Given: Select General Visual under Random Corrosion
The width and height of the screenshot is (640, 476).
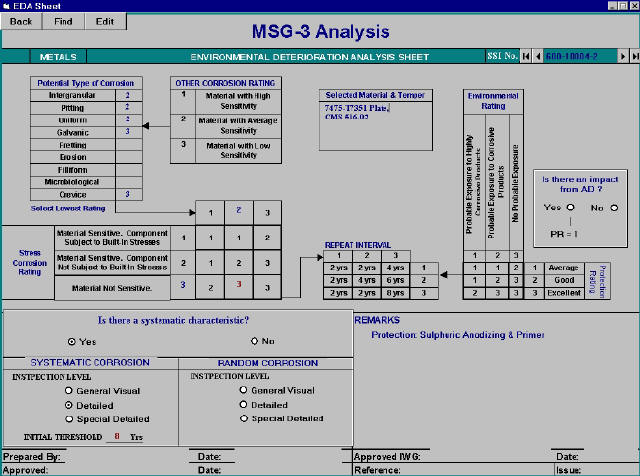Looking at the screenshot, I should pos(243,390).
